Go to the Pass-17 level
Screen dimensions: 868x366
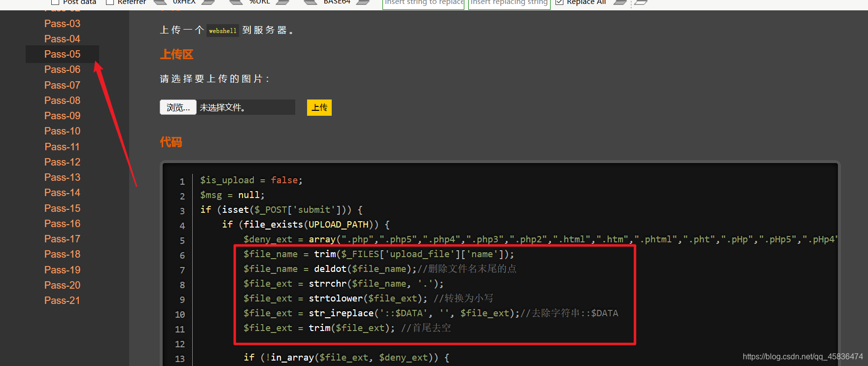tap(62, 239)
